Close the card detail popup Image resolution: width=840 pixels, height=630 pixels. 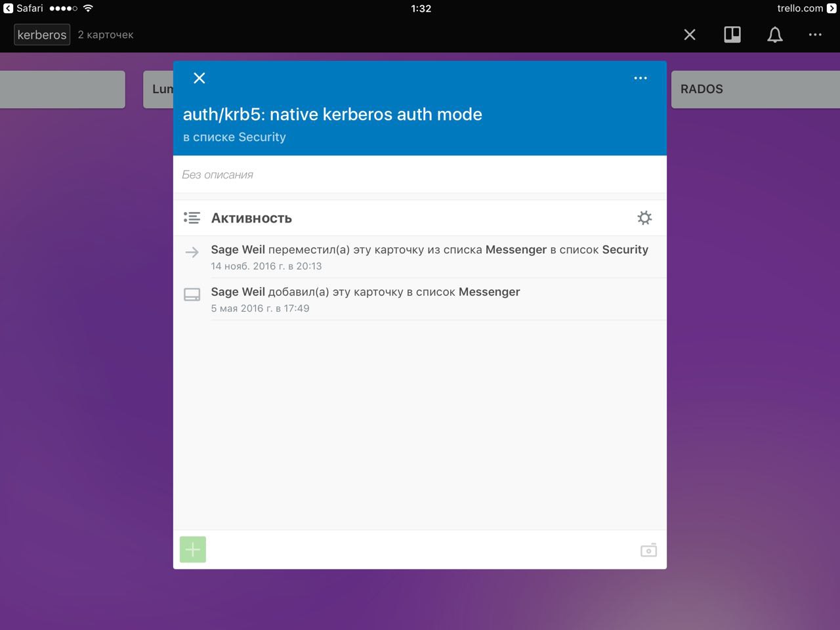[199, 78]
